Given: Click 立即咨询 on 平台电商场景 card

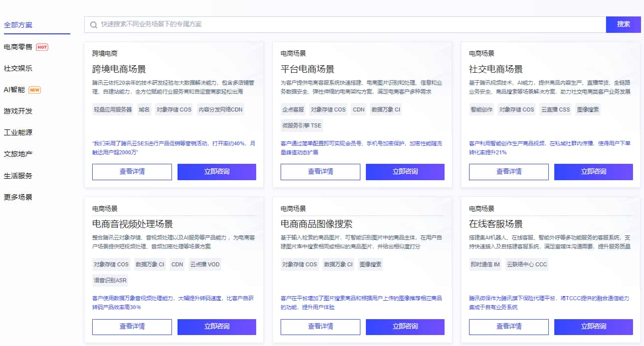Looking at the screenshot, I should click(405, 172).
